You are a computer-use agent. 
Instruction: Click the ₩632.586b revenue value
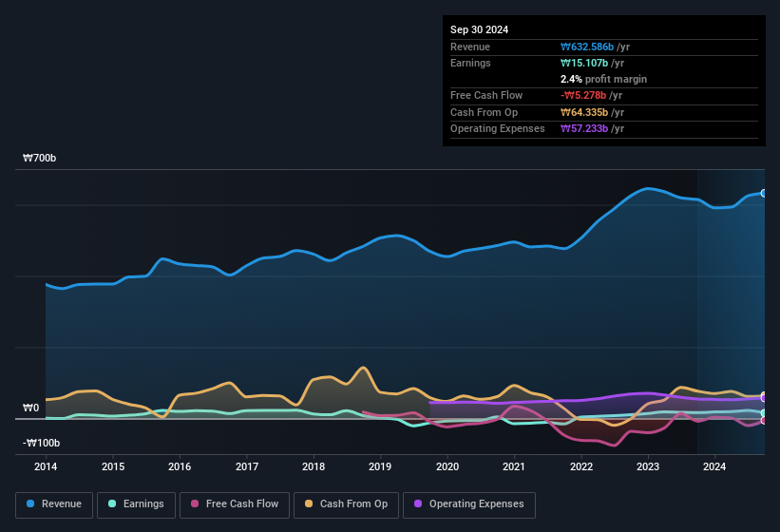point(587,47)
